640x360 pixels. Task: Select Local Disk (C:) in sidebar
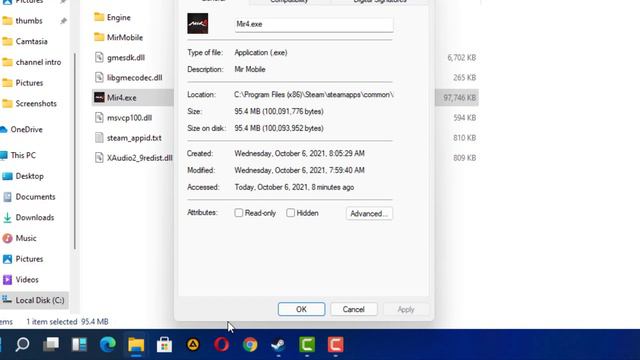point(34,300)
